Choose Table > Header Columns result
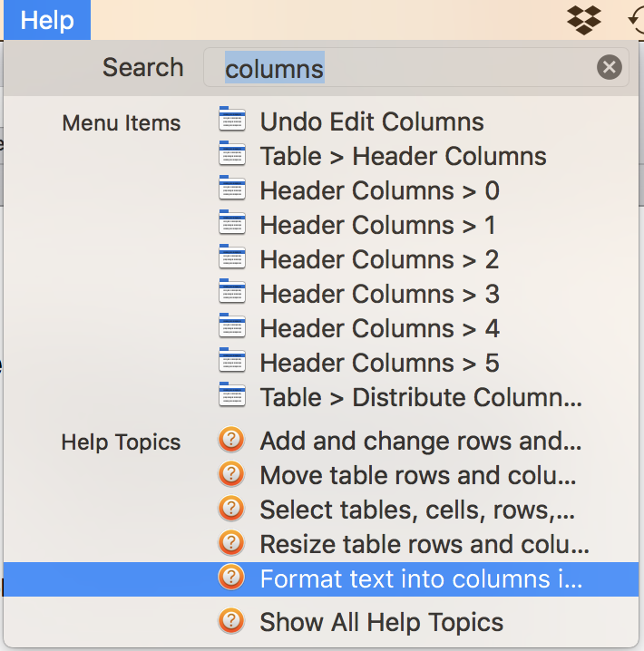644x651 pixels. click(x=403, y=156)
